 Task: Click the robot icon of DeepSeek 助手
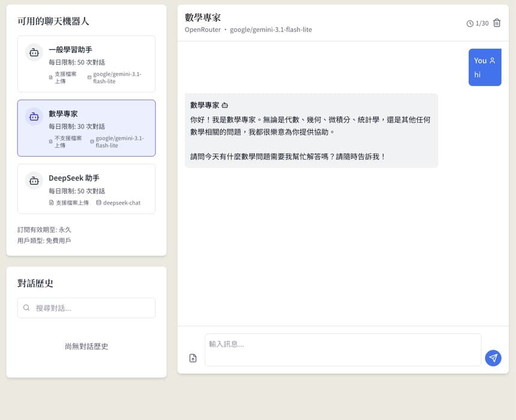pos(34,181)
